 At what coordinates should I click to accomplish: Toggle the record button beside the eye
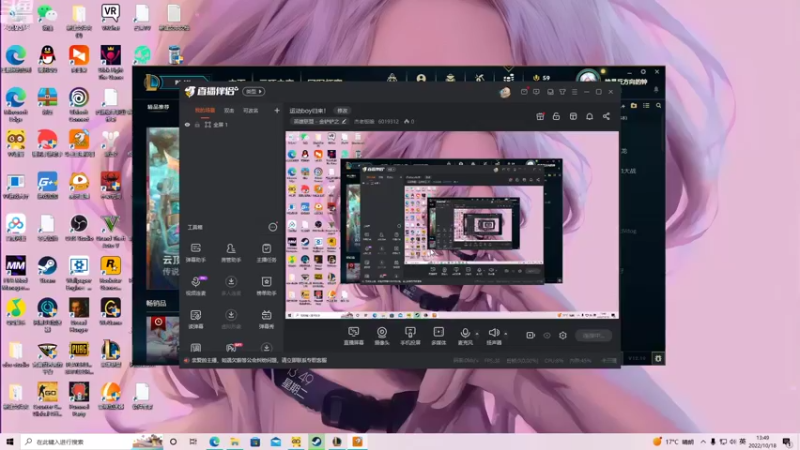530,335
